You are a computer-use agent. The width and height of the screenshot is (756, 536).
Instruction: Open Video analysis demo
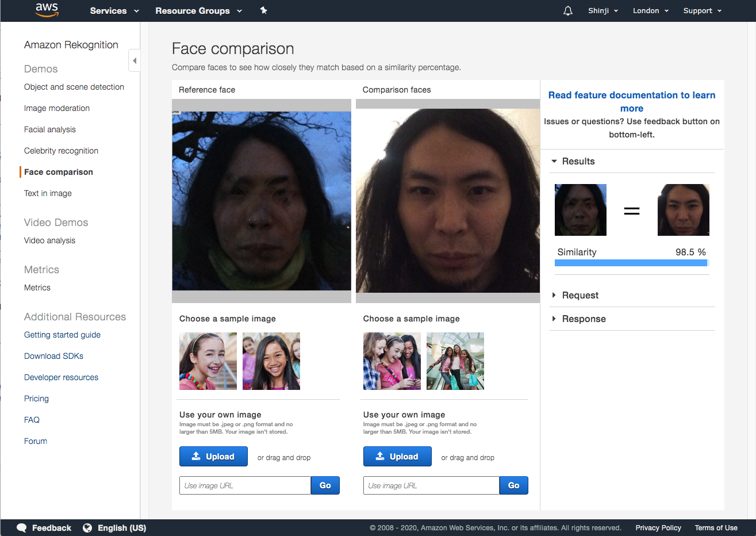coord(49,240)
